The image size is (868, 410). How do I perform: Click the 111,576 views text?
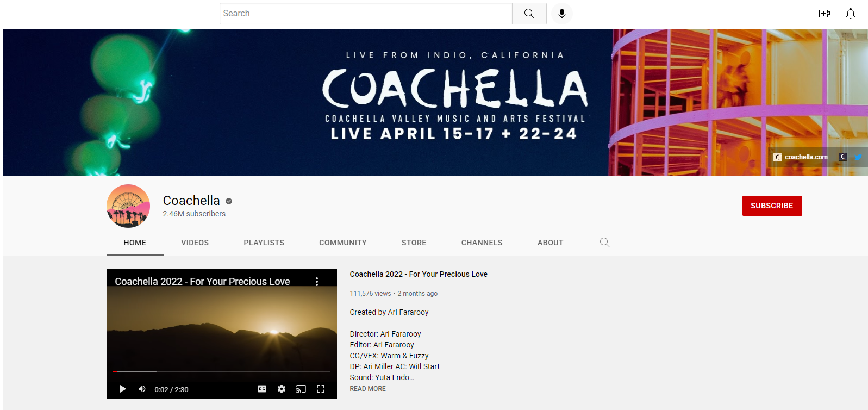[370, 294]
